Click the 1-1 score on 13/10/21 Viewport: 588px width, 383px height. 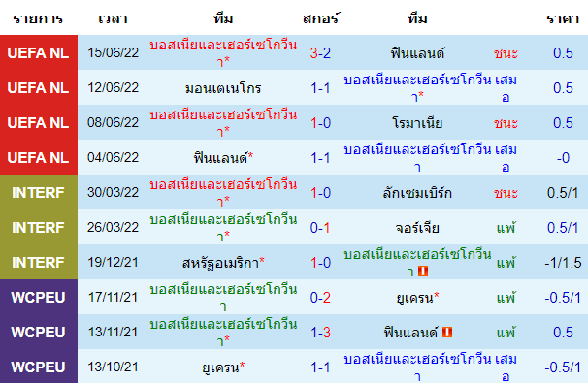[x=320, y=367]
